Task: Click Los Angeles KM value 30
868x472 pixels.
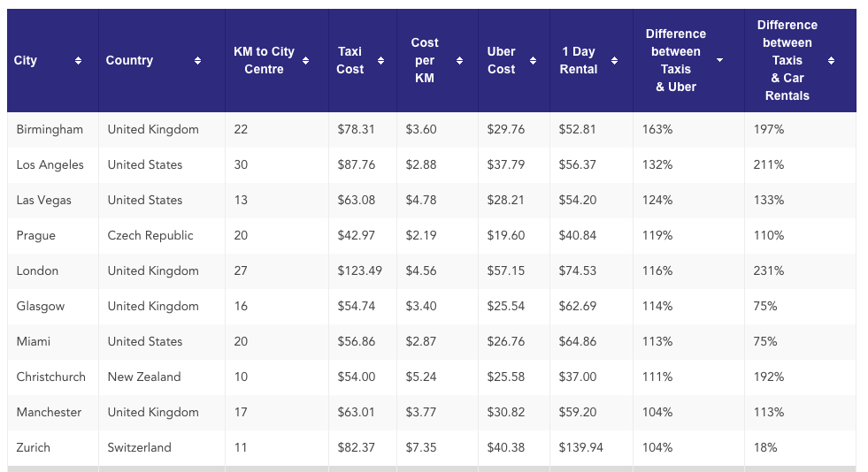Action: 241,164
